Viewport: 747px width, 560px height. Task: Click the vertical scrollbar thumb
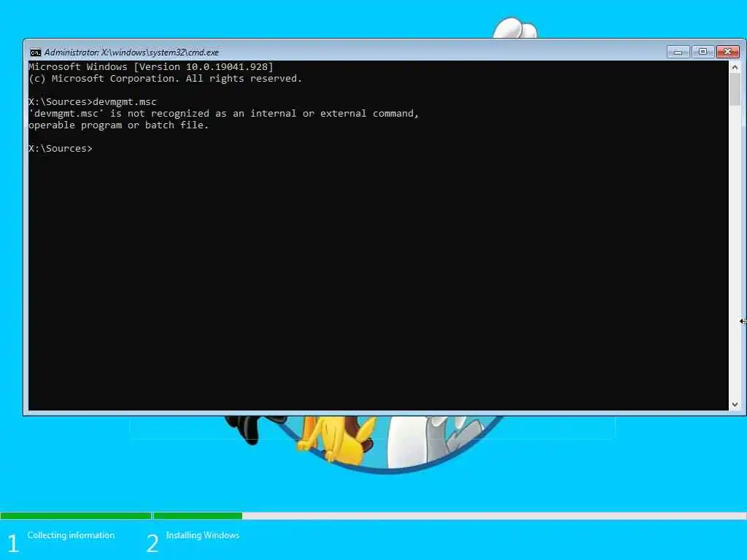pyautogui.click(x=735, y=90)
